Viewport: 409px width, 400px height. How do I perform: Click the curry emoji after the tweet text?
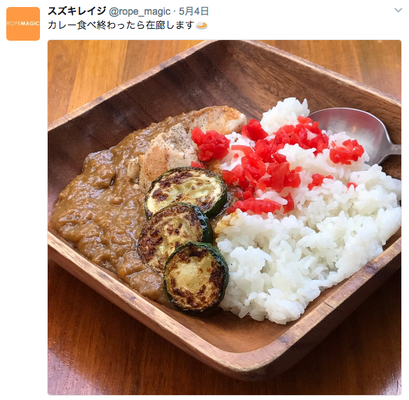pos(202,25)
